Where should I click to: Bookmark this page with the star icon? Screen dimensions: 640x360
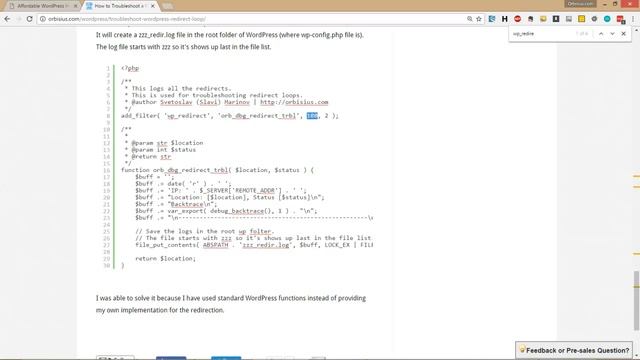479,19
